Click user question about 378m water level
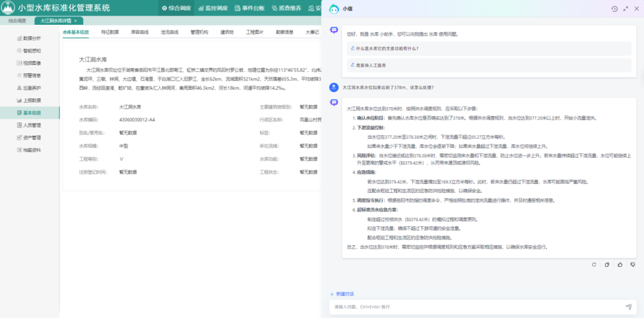644x318 pixels. pyautogui.click(x=388, y=88)
